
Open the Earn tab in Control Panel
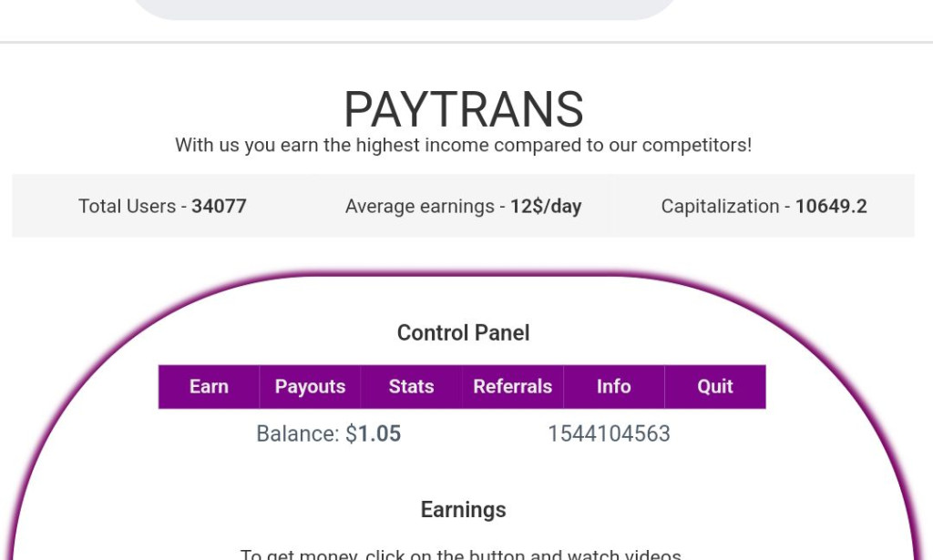[208, 386]
